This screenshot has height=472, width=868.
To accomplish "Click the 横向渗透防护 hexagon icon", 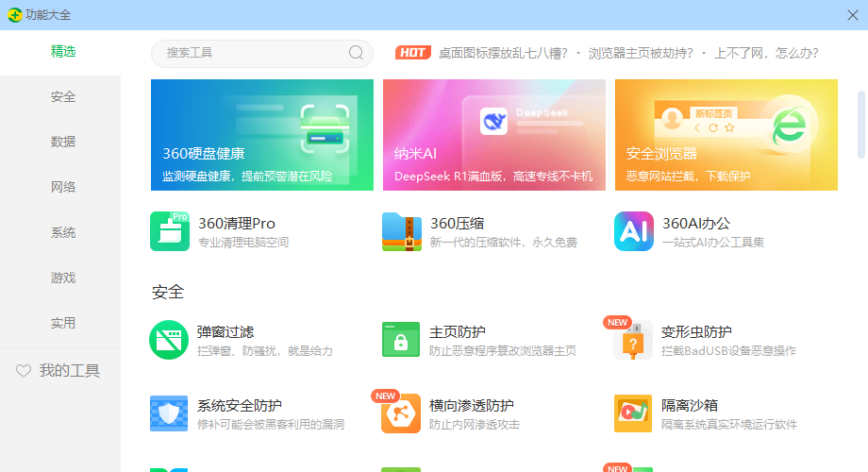I will [401, 413].
